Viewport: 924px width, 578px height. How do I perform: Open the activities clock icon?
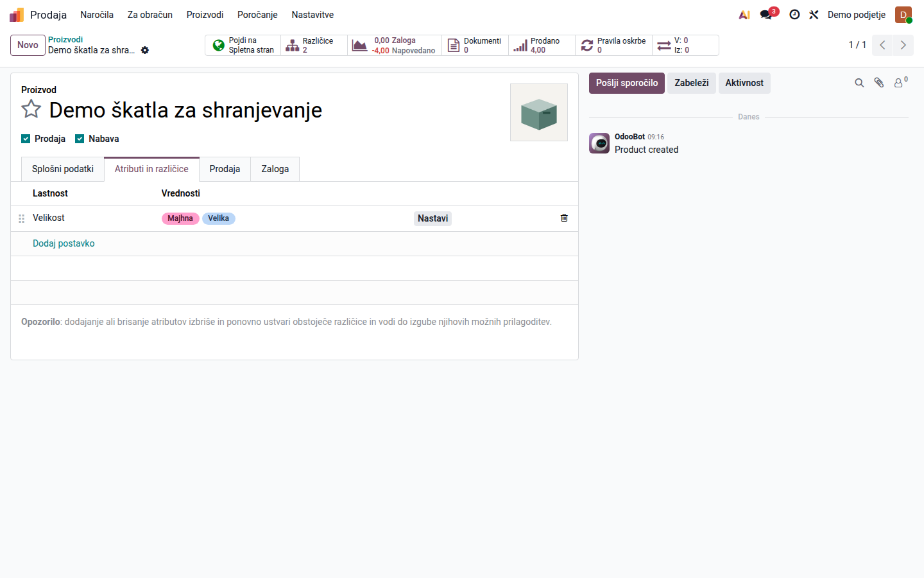(x=794, y=14)
